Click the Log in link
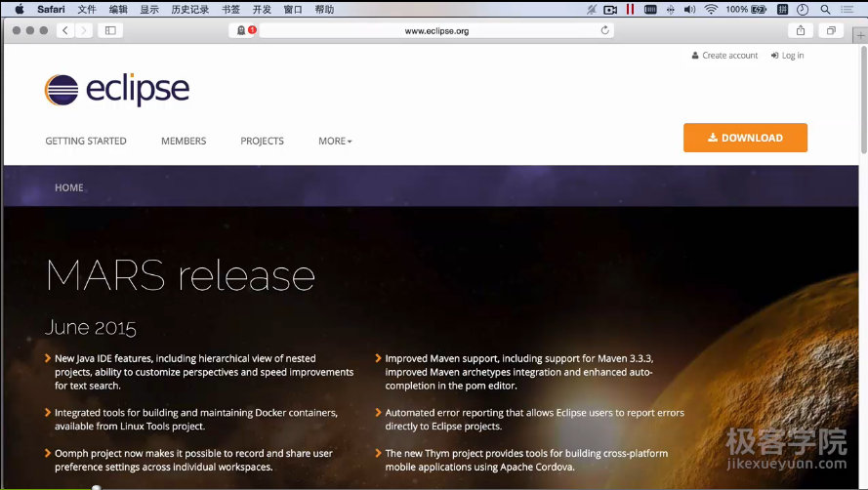Image resolution: width=868 pixels, height=490 pixels. pyautogui.click(x=788, y=56)
